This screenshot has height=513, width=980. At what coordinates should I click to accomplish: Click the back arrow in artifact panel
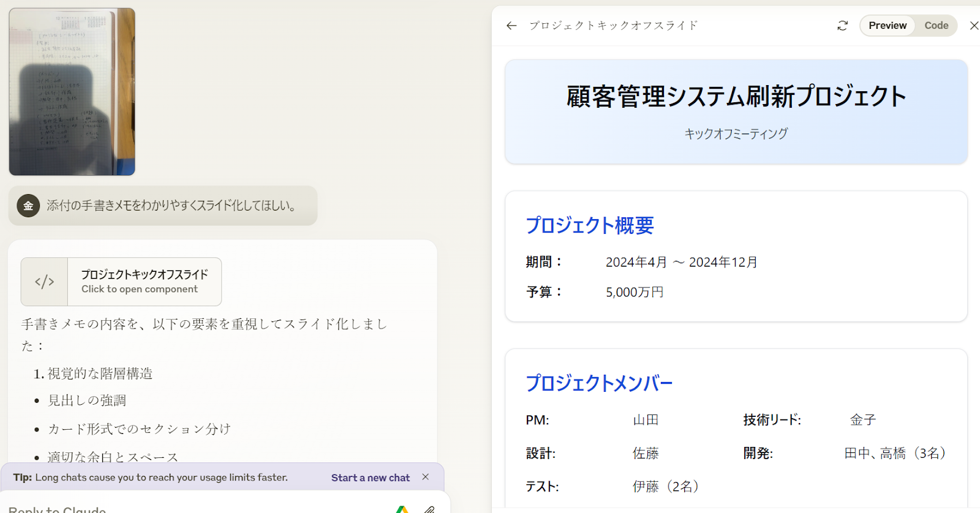pyautogui.click(x=511, y=26)
